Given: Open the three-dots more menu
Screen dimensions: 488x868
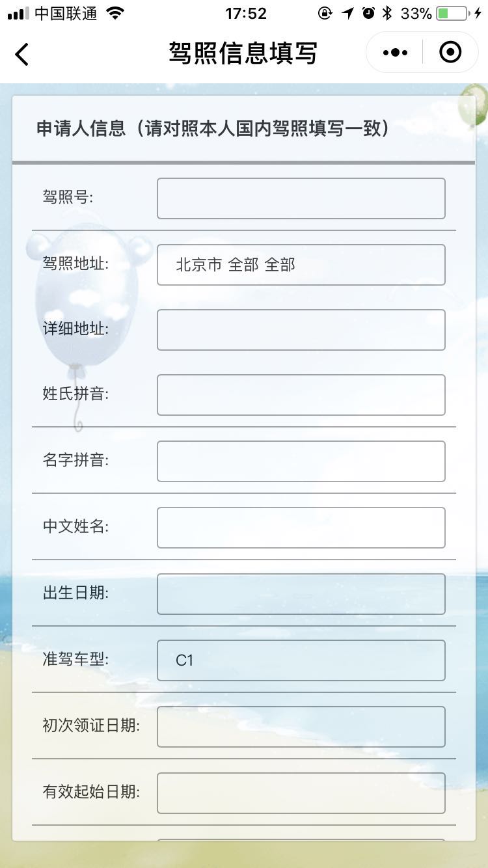Looking at the screenshot, I should tap(395, 52).
